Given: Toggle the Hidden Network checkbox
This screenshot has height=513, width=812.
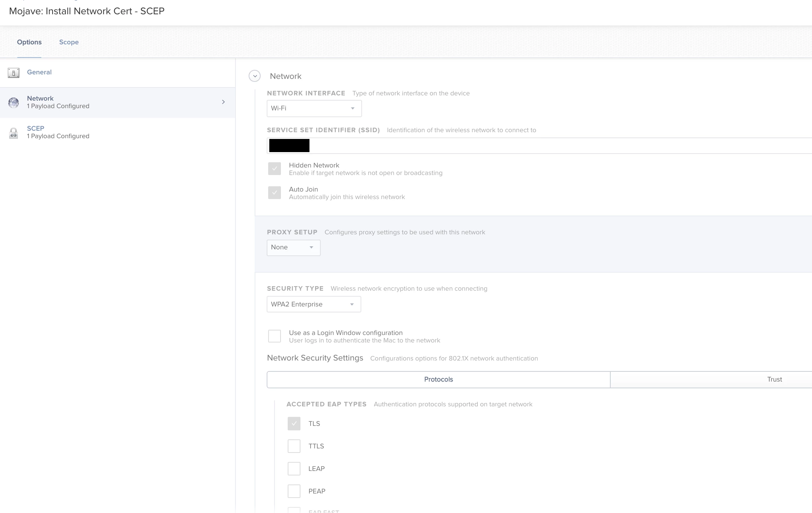Looking at the screenshot, I should (x=275, y=169).
